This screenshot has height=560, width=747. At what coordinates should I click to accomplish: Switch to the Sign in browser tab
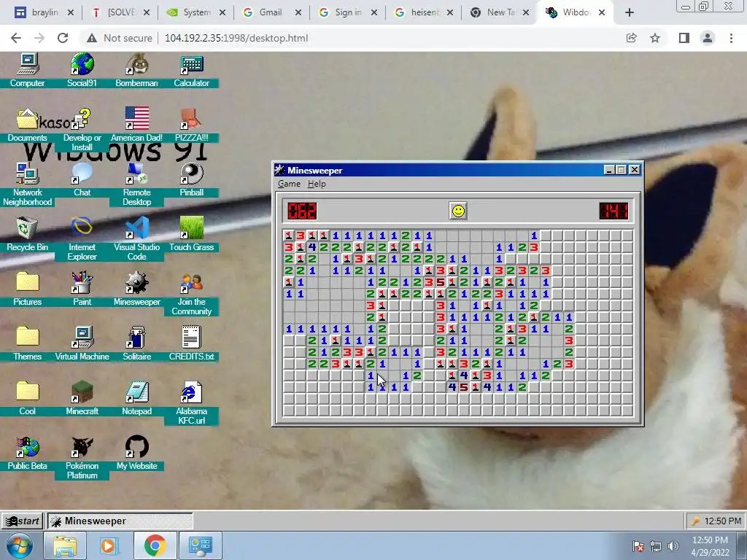click(347, 12)
